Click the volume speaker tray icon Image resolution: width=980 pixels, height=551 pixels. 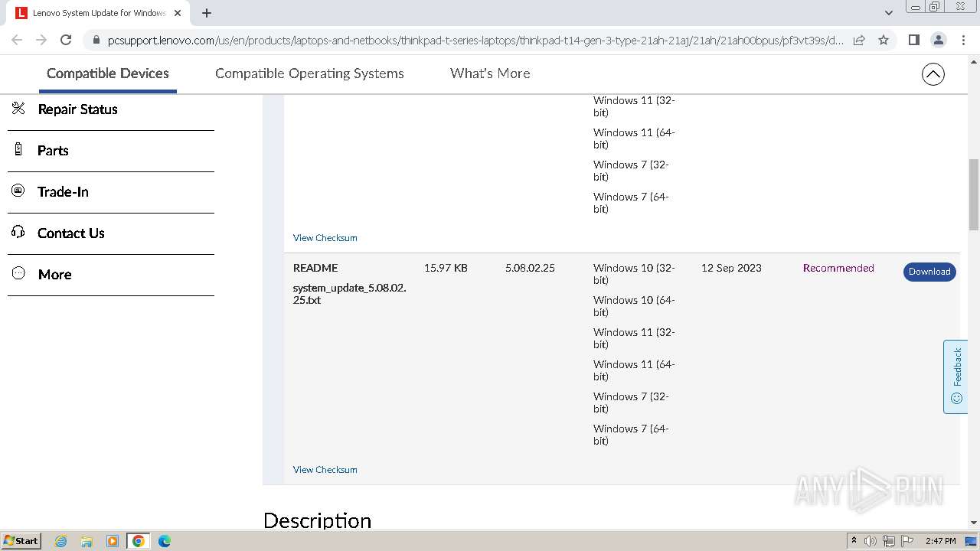coord(871,541)
